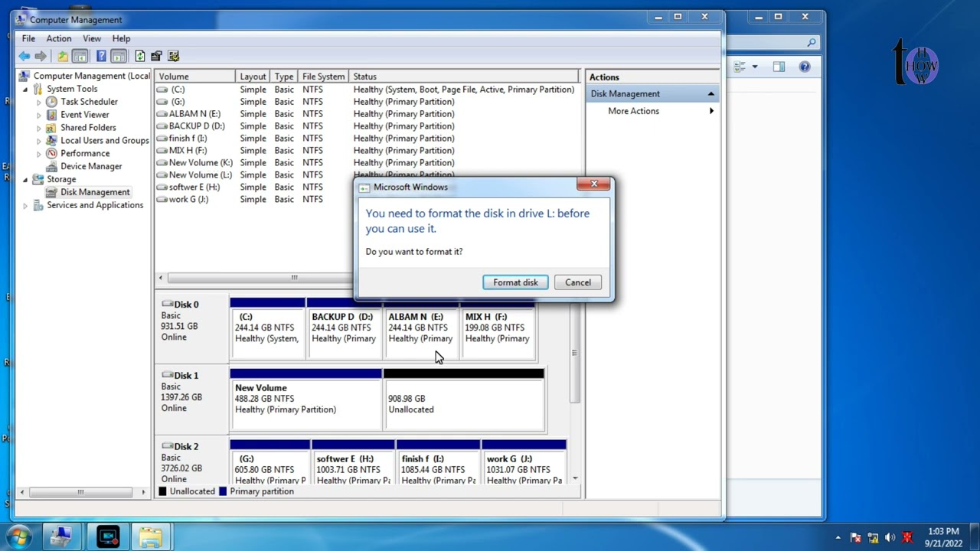Screen dimensions: 980x551
Task: Click the Action Center flag tray icon
Action: tap(856, 537)
